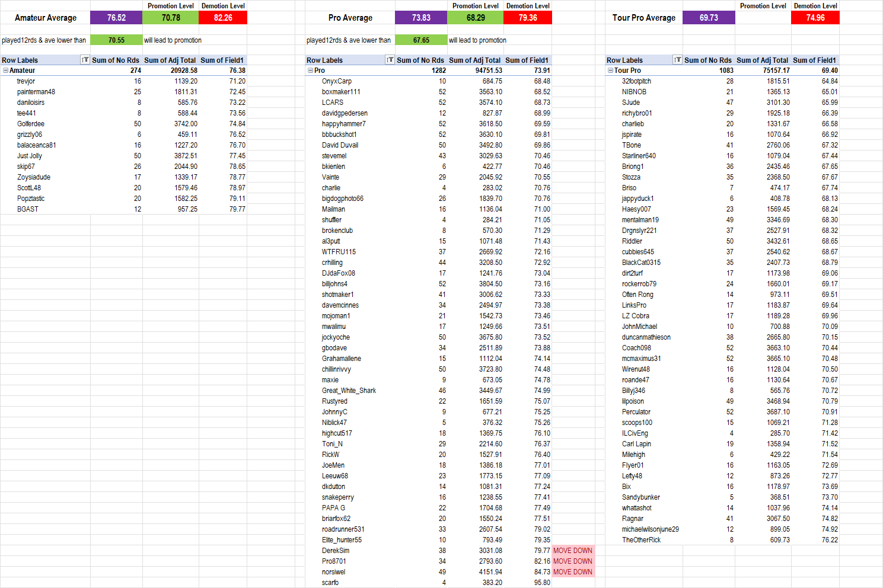Screen dimensions: 883x588
Task: Select the purple Amateur average cell 76.52
Action: pos(116,18)
